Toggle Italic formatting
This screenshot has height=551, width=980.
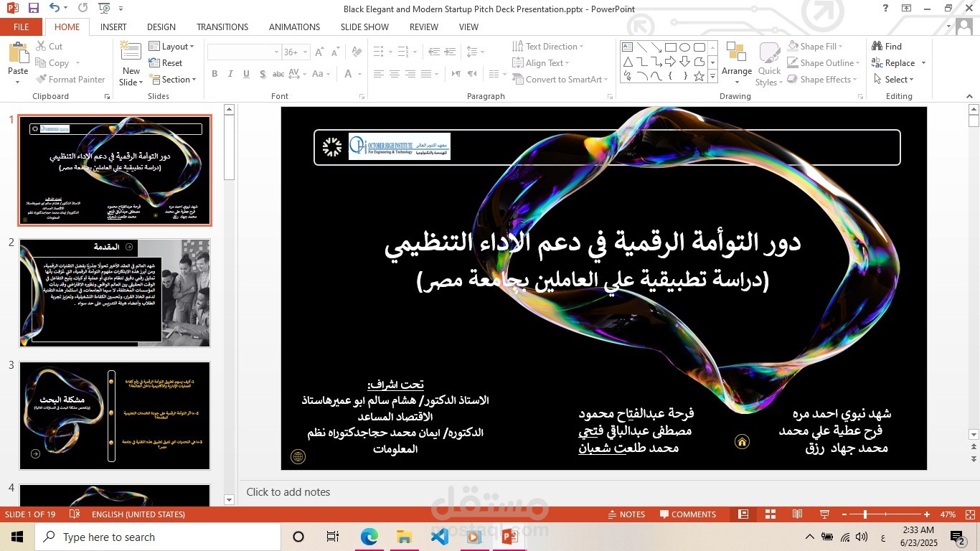pyautogui.click(x=230, y=74)
